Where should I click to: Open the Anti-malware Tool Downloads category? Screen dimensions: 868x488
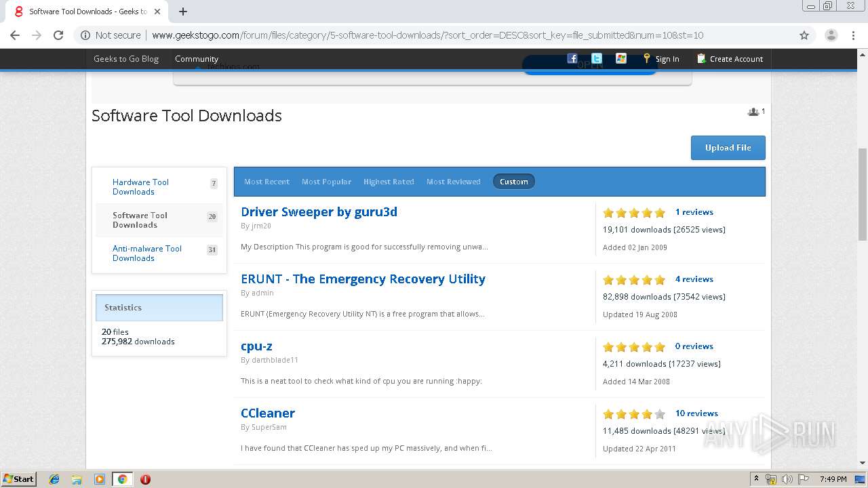click(147, 253)
